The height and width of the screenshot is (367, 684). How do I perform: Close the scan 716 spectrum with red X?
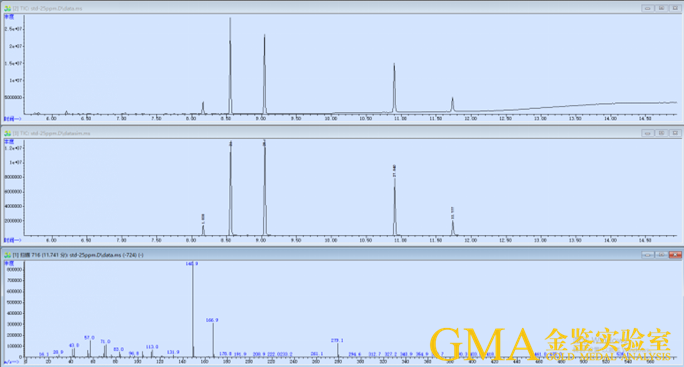pos(675,254)
